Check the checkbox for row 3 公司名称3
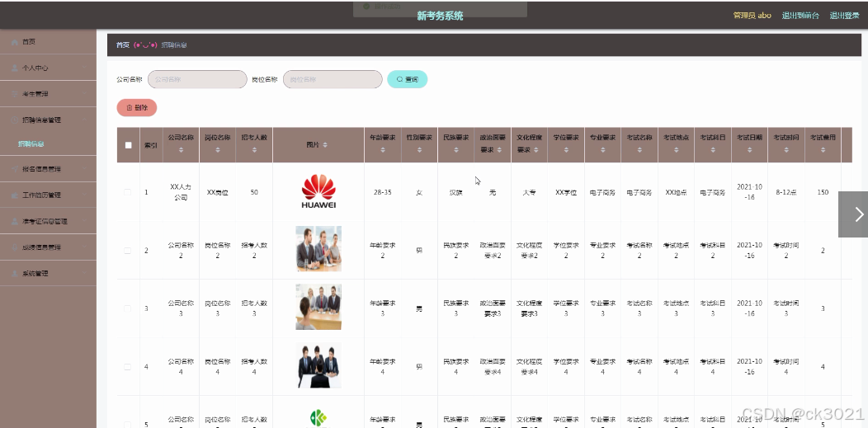The height and width of the screenshot is (428, 868). pyautogui.click(x=128, y=308)
